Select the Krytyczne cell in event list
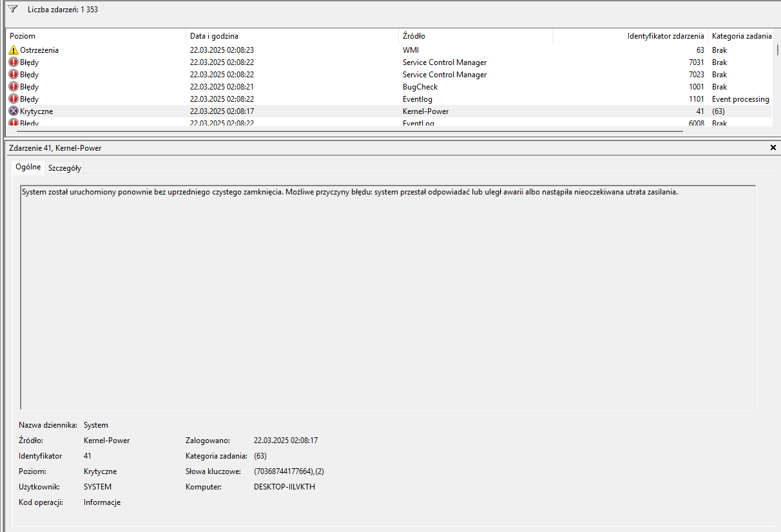Viewport: 781px width, 532px height. (37, 111)
